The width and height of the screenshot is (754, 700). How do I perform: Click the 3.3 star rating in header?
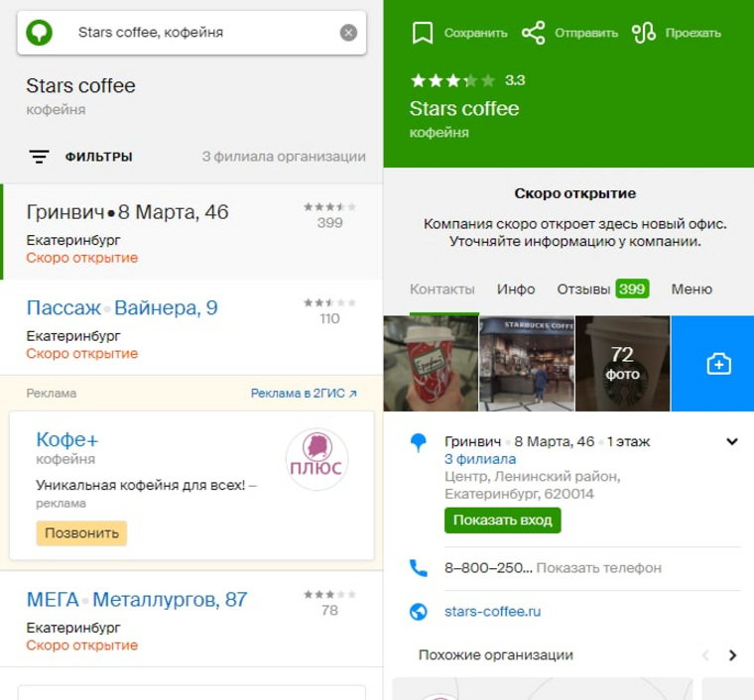click(467, 80)
